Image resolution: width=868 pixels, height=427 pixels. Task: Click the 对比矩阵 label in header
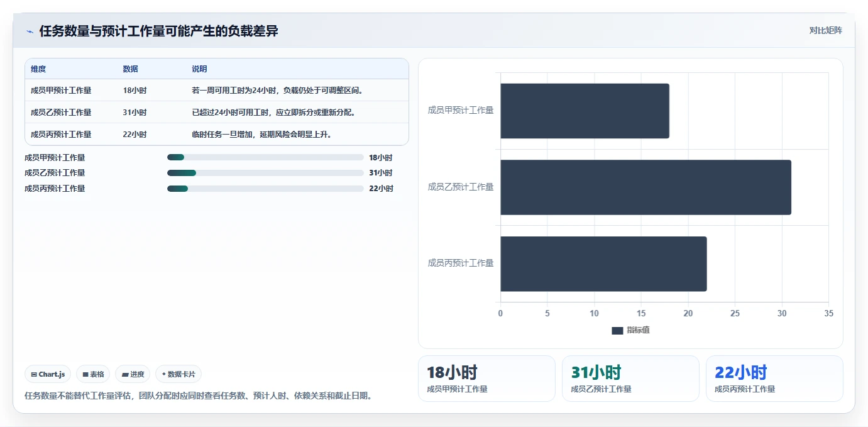click(x=825, y=30)
